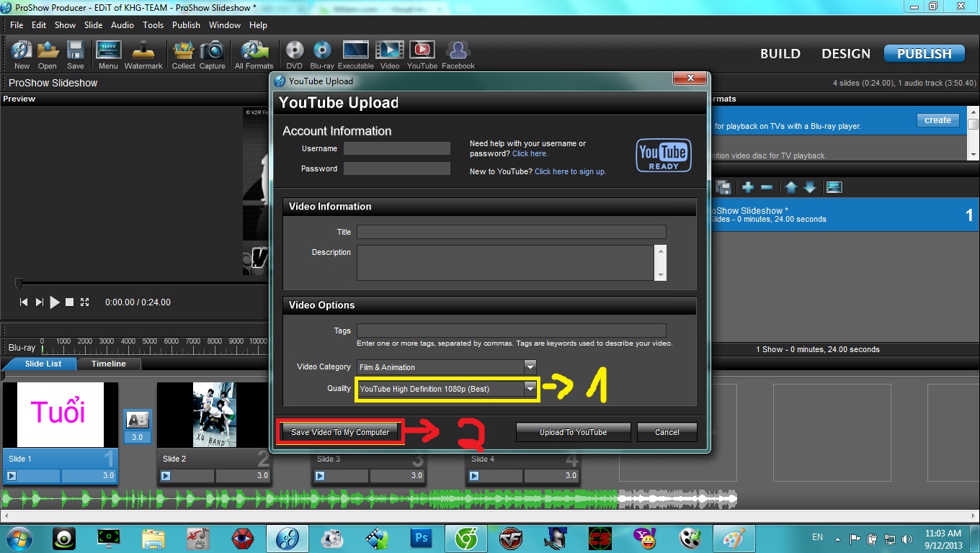Toggle fullscreen preview icon
The height and width of the screenshot is (553, 980).
tap(84, 302)
